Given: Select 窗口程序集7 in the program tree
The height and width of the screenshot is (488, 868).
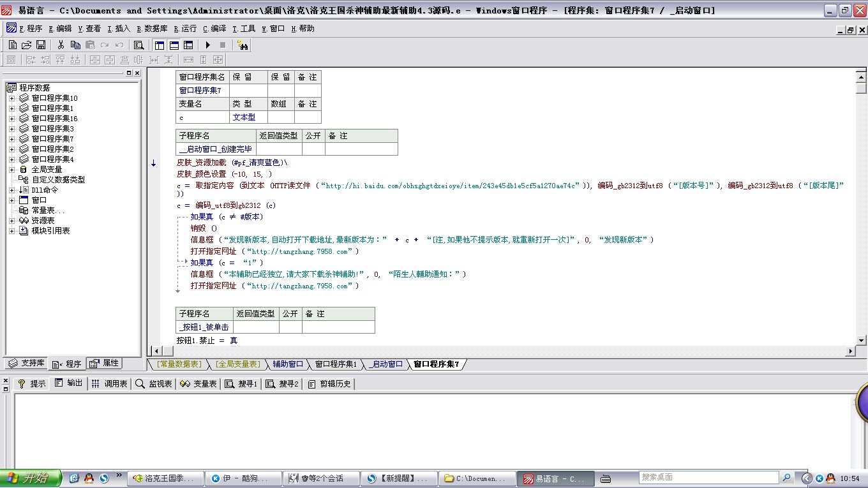Looking at the screenshot, I should (x=52, y=139).
